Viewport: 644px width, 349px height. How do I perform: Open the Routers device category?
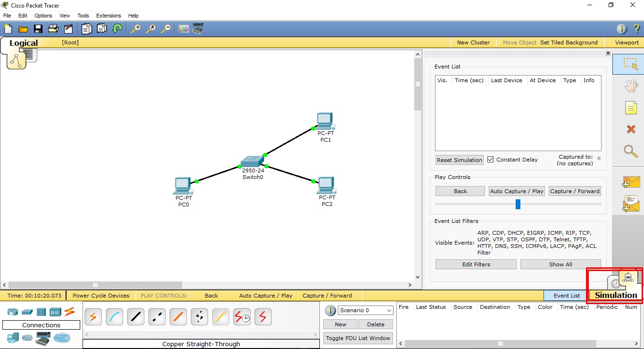coord(12,312)
